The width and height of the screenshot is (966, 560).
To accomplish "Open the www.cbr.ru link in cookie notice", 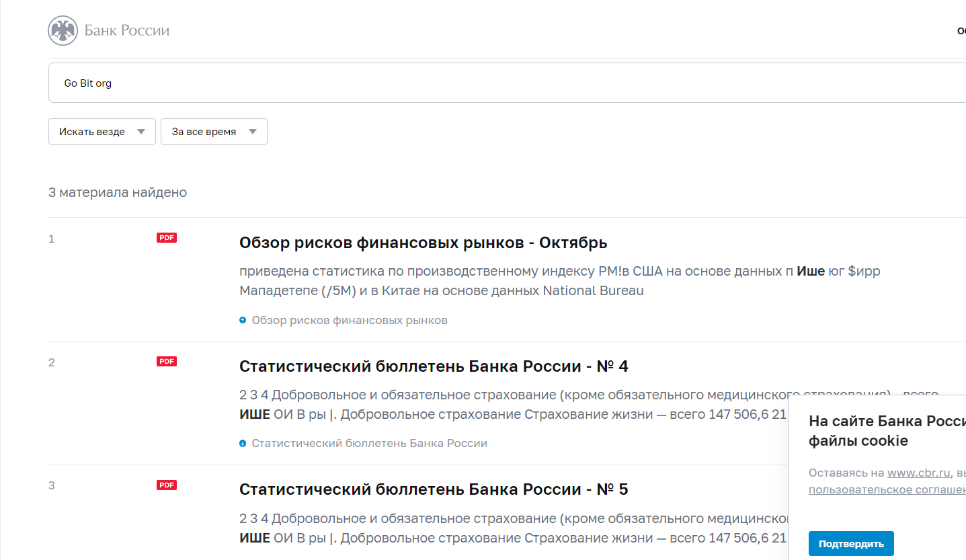I will pos(919,473).
